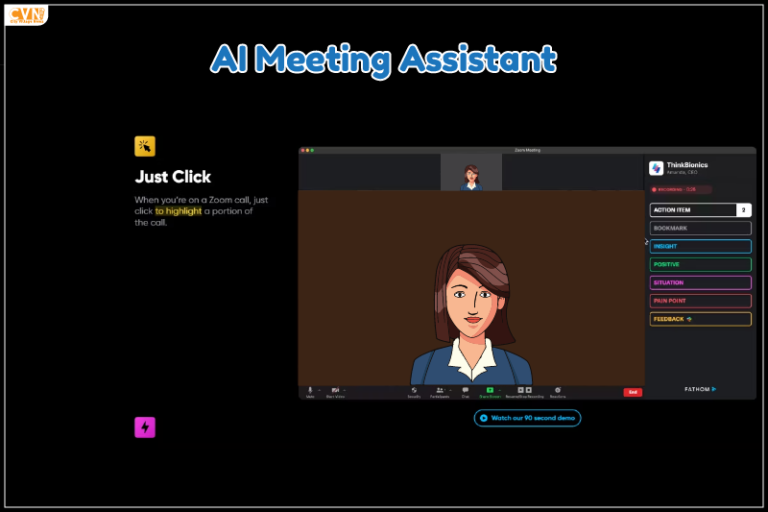Expand the arrow beside Mute
This screenshot has height=512, width=768.
tap(319, 390)
